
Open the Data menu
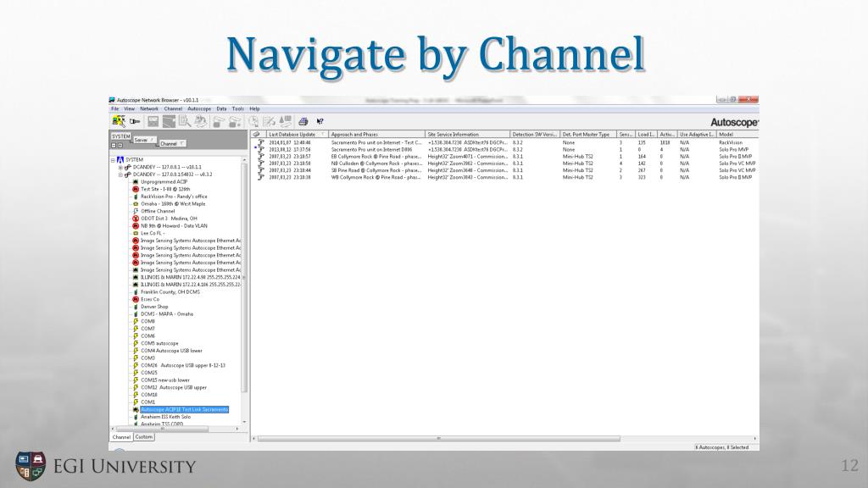(x=221, y=109)
